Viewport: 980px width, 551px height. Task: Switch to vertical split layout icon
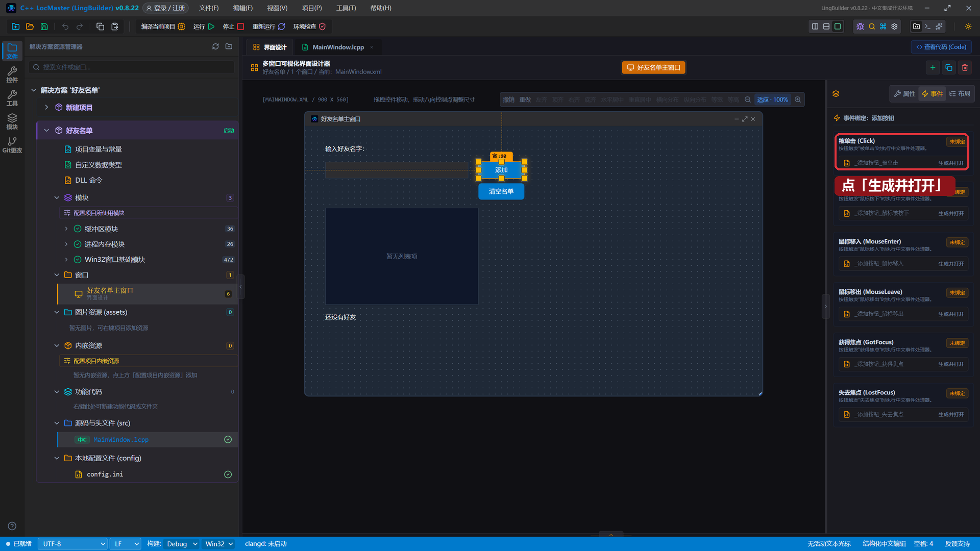coord(815,27)
